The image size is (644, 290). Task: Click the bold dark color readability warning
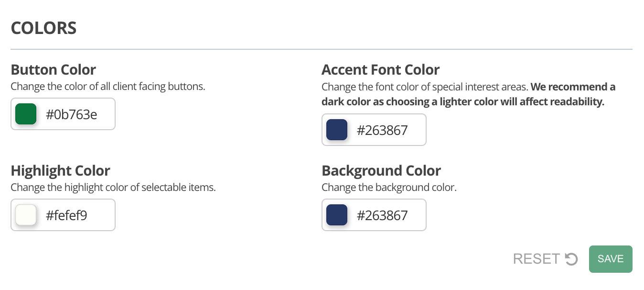point(462,102)
